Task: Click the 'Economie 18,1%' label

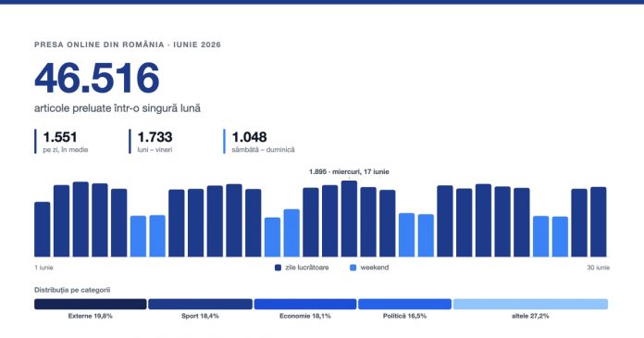Action: coord(305,316)
